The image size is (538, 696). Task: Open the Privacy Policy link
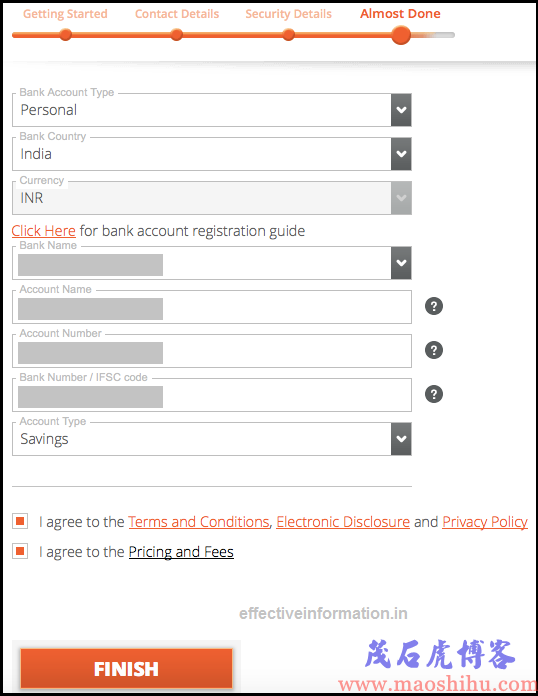coord(485,522)
